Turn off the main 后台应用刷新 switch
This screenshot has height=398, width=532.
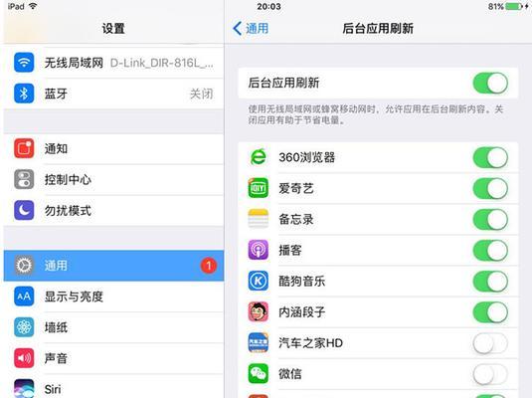(x=490, y=83)
